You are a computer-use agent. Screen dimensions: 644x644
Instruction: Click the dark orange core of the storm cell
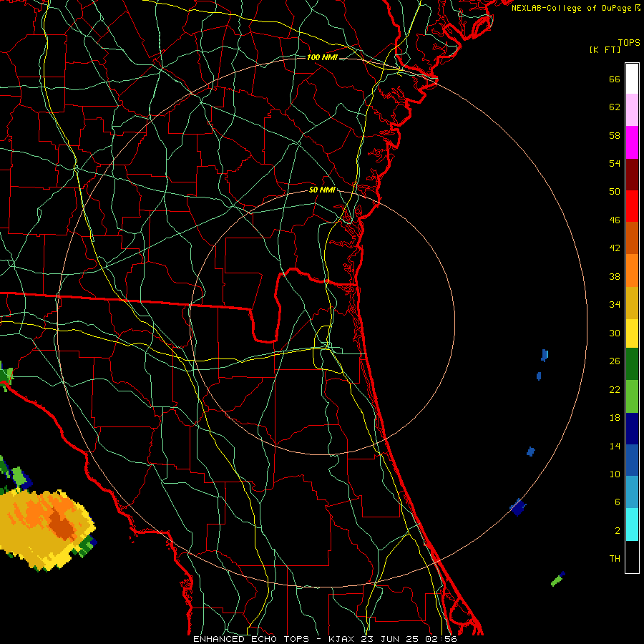tap(62, 524)
